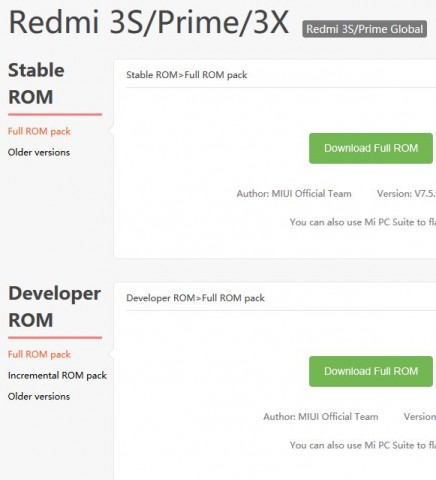Click the red underline beneath Developer ROM
Viewport: 436px width, 480px height.
(55, 337)
